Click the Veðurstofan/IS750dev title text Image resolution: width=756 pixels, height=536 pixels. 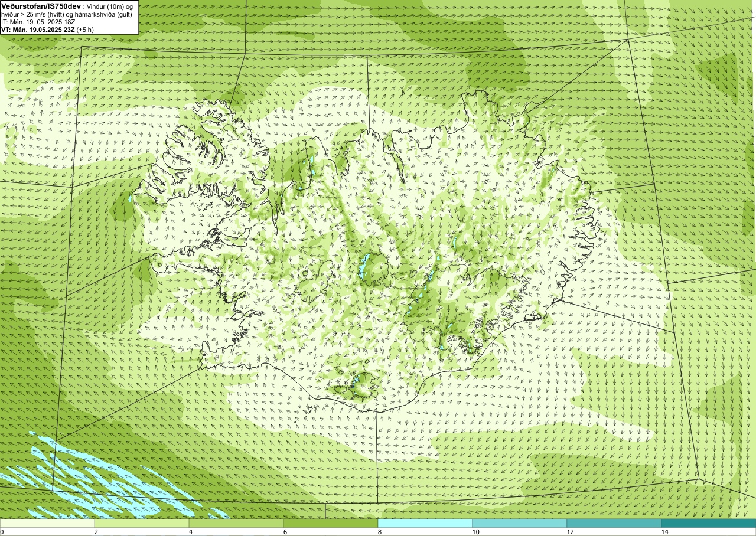[x=41, y=5]
